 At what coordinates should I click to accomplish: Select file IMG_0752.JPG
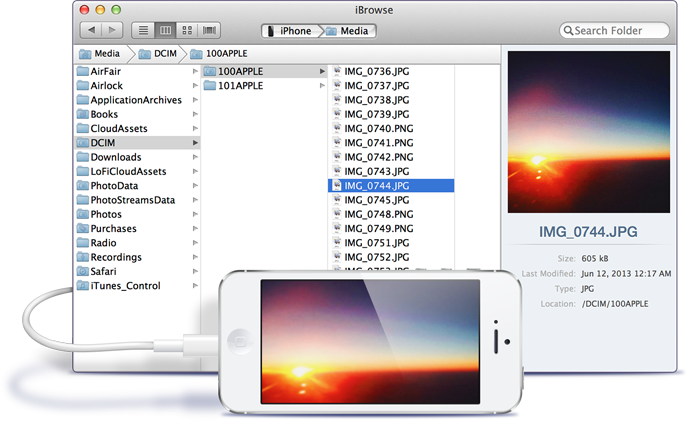tap(391, 257)
